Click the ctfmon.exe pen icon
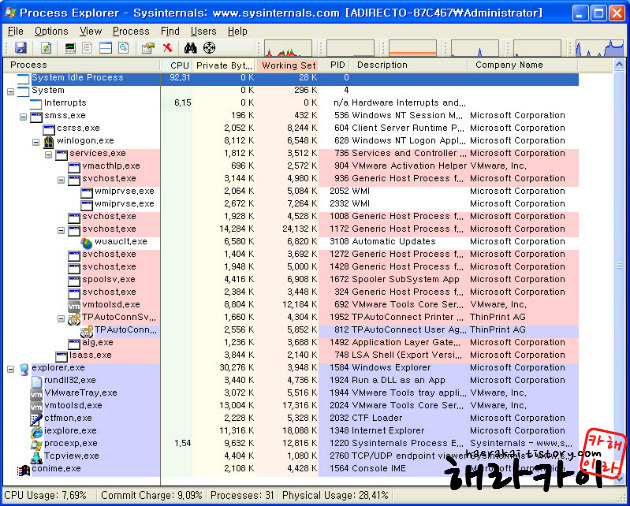630x506 pixels. click(36, 419)
